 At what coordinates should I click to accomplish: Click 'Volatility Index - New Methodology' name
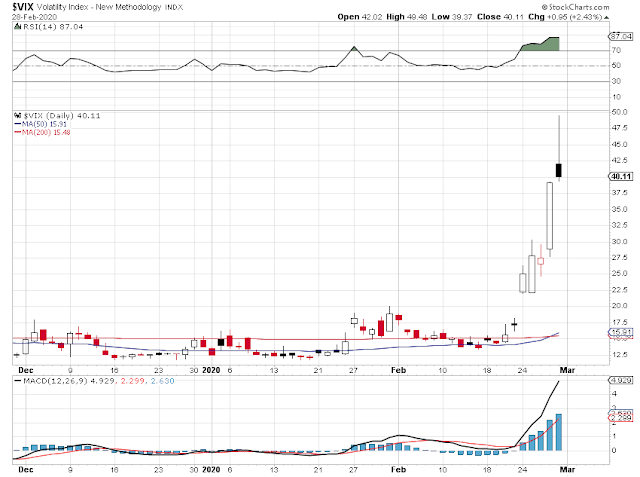click(x=99, y=7)
